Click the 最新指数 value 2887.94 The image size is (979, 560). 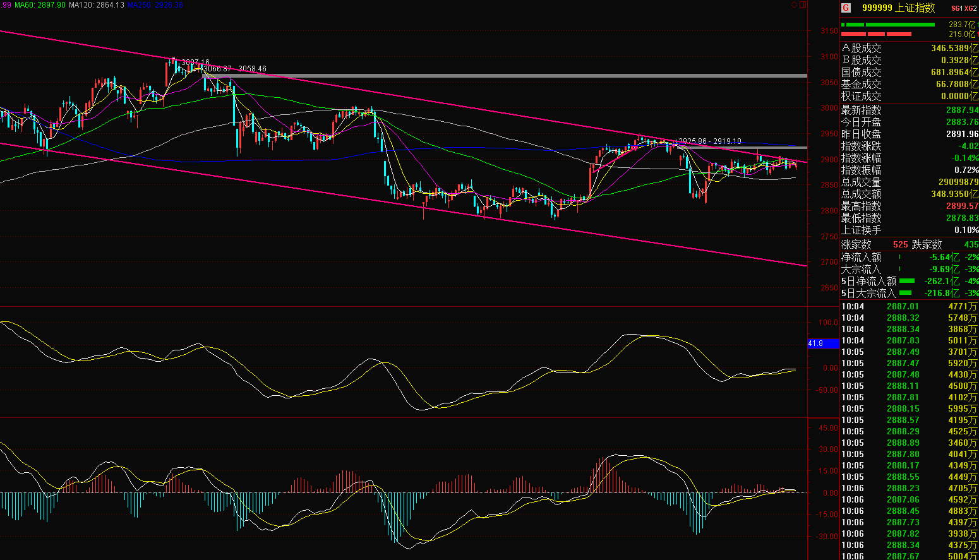point(962,110)
